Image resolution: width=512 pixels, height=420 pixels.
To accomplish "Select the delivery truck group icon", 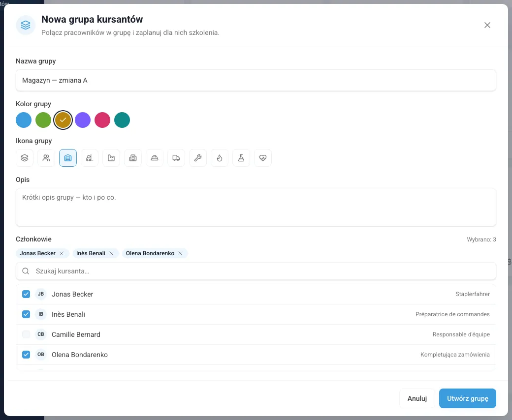I will 176,158.
